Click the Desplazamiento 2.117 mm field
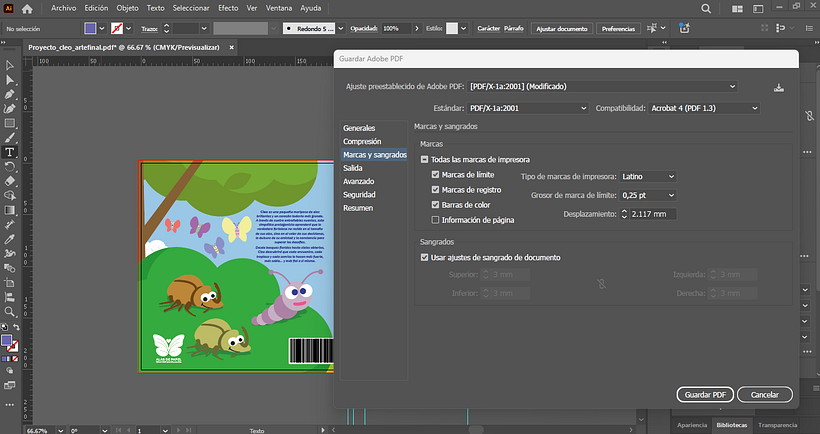 (652, 214)
